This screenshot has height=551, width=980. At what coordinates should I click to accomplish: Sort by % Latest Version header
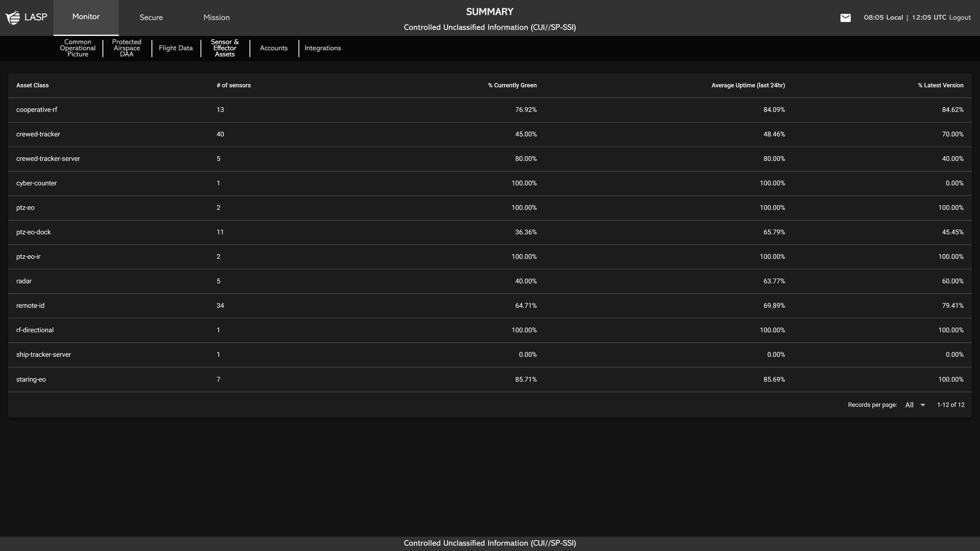point(941,85)
